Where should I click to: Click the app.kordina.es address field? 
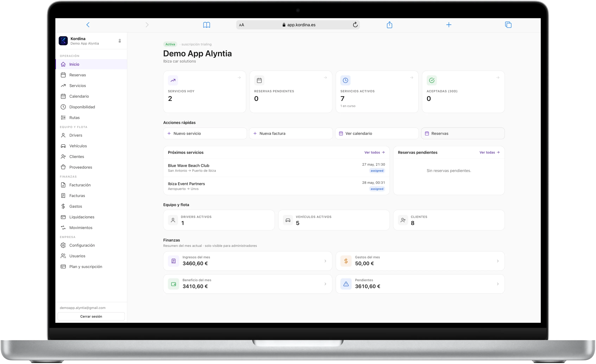click(298, 25)
